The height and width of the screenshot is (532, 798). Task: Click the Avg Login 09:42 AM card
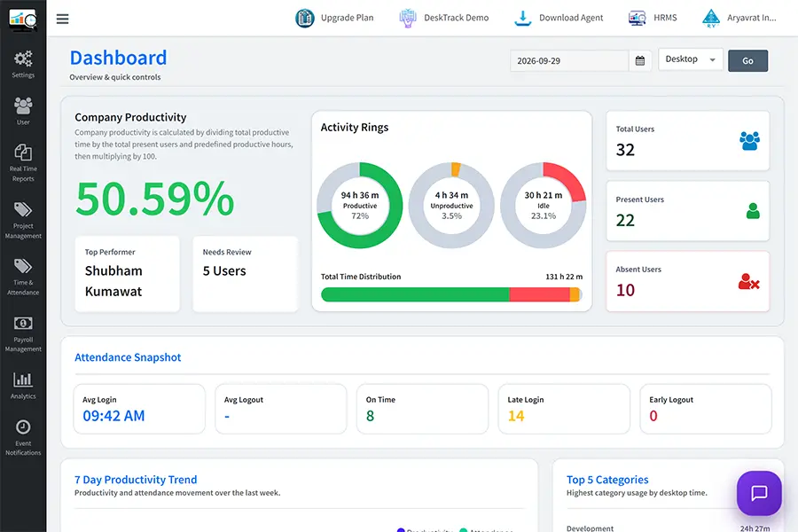click(139, 409)
